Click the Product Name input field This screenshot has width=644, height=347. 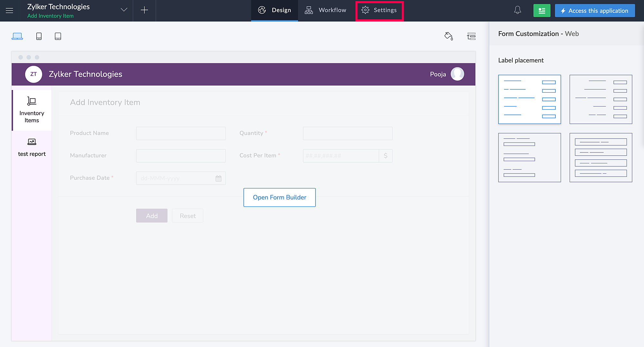tap(181, 133)
